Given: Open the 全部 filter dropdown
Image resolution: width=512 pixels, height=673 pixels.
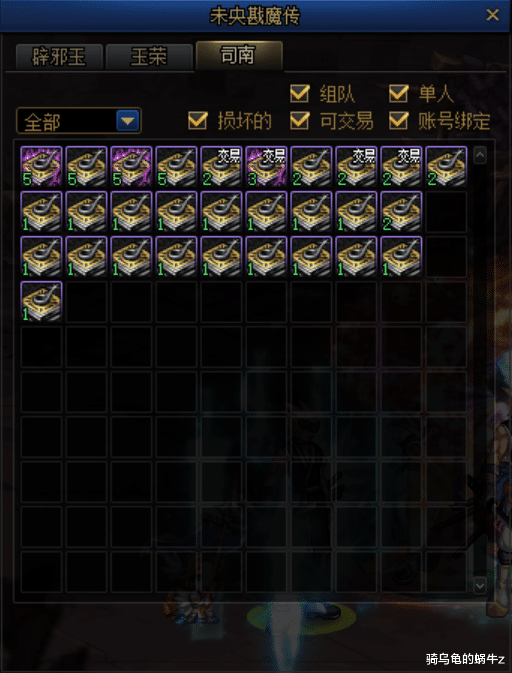Looking at the screenshot, I should (79, 121).
